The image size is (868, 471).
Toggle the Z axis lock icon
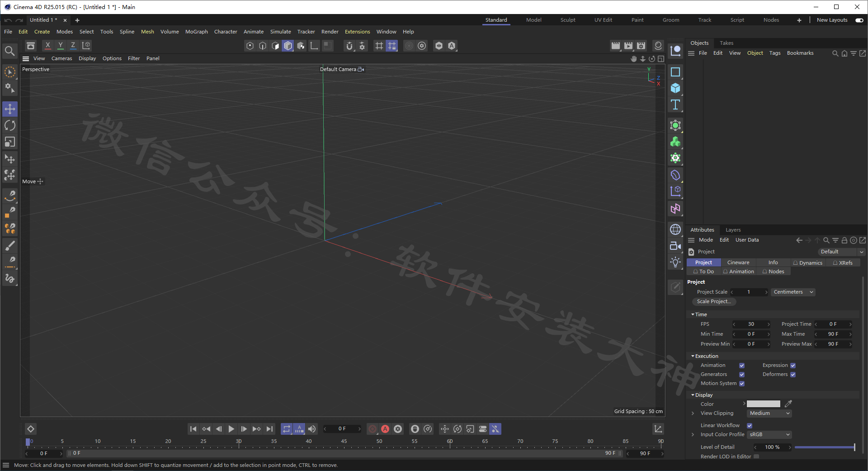[73, 45]
